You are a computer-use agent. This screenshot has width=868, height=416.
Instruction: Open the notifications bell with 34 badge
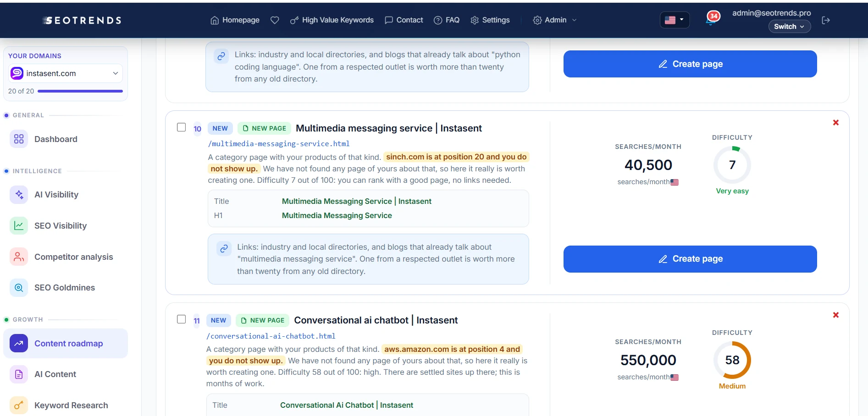coord(712,19)
